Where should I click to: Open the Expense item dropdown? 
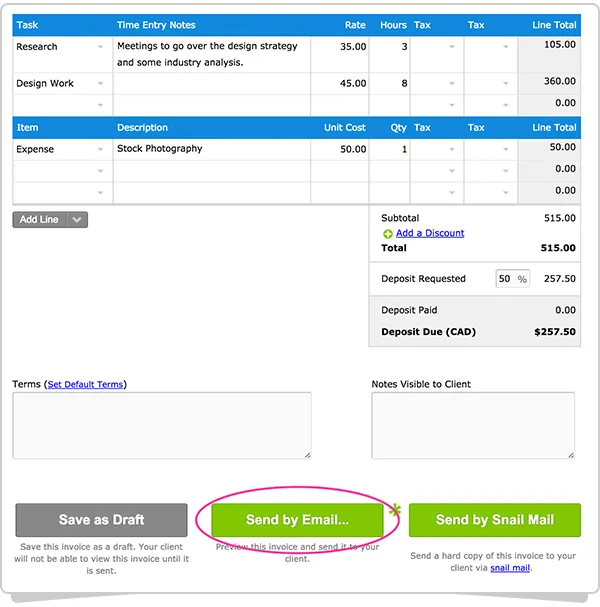[100, 149]
